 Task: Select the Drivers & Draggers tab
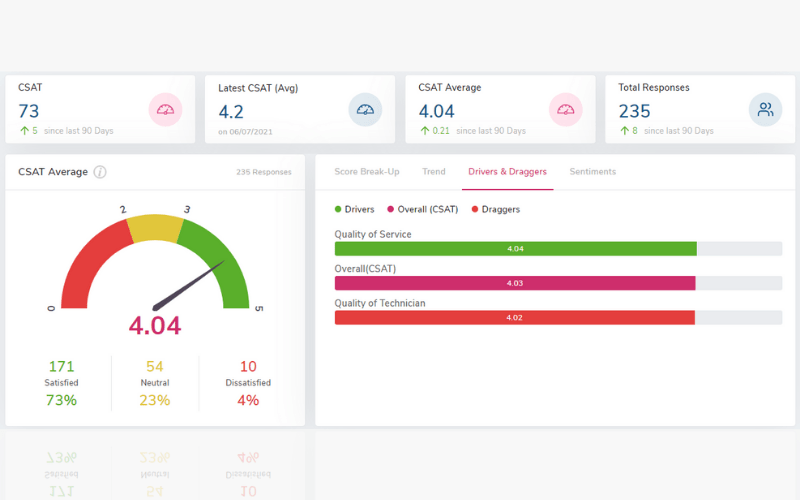tap(507, 172)
